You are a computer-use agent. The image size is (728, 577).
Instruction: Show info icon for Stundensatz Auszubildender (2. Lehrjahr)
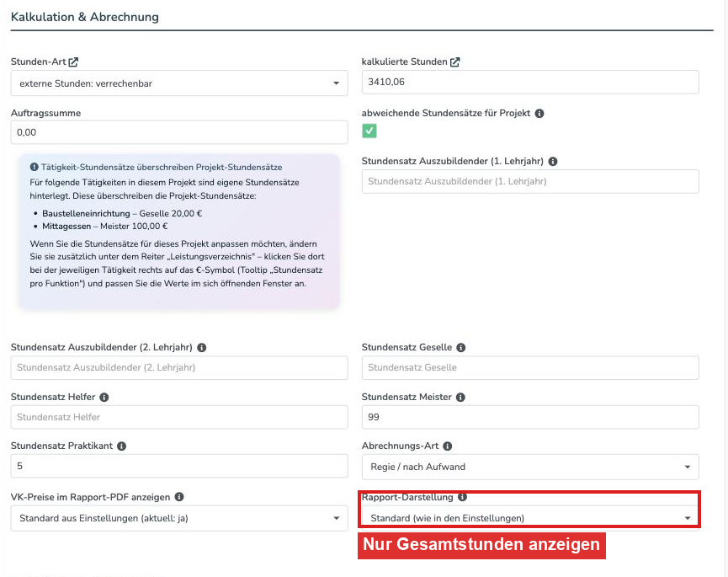click(201, 348)
